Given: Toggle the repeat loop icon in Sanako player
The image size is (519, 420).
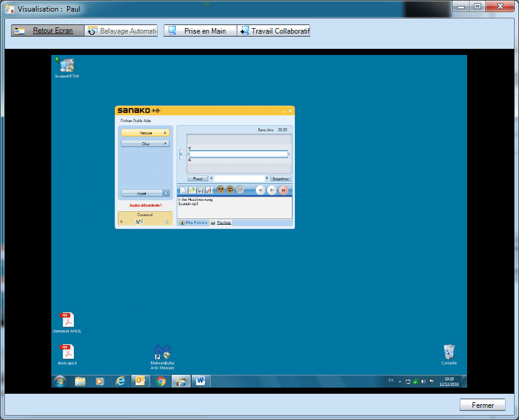Looking at the screenshot, I should [230, 190].
